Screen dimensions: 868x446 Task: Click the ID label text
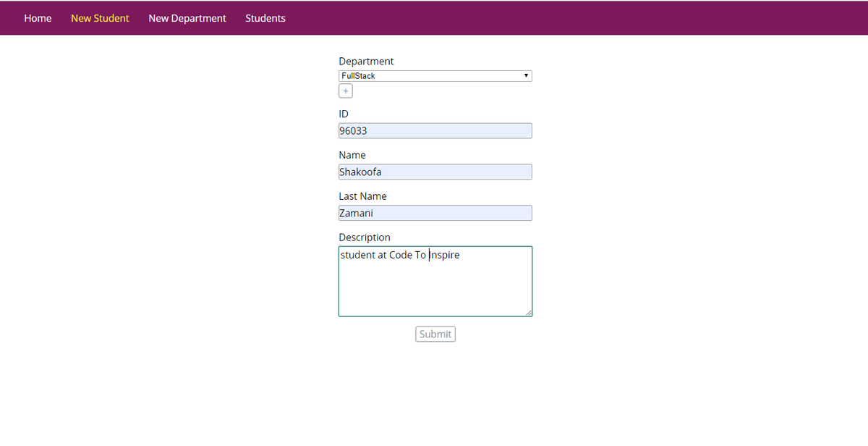344,114
